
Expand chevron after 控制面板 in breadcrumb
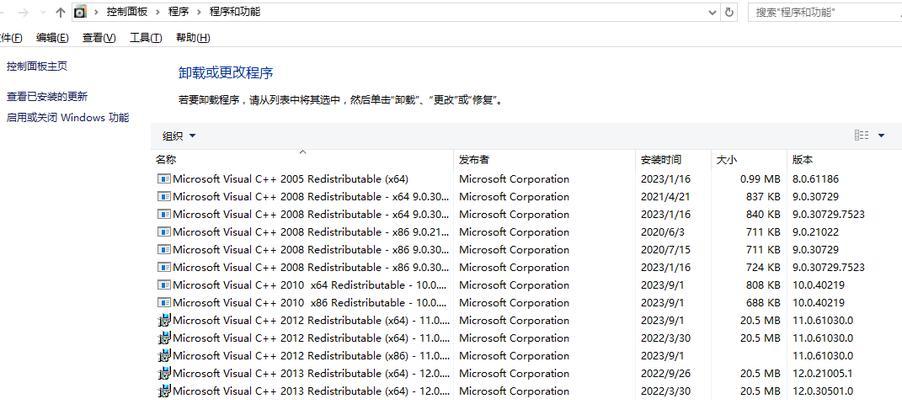pos(158,12)
